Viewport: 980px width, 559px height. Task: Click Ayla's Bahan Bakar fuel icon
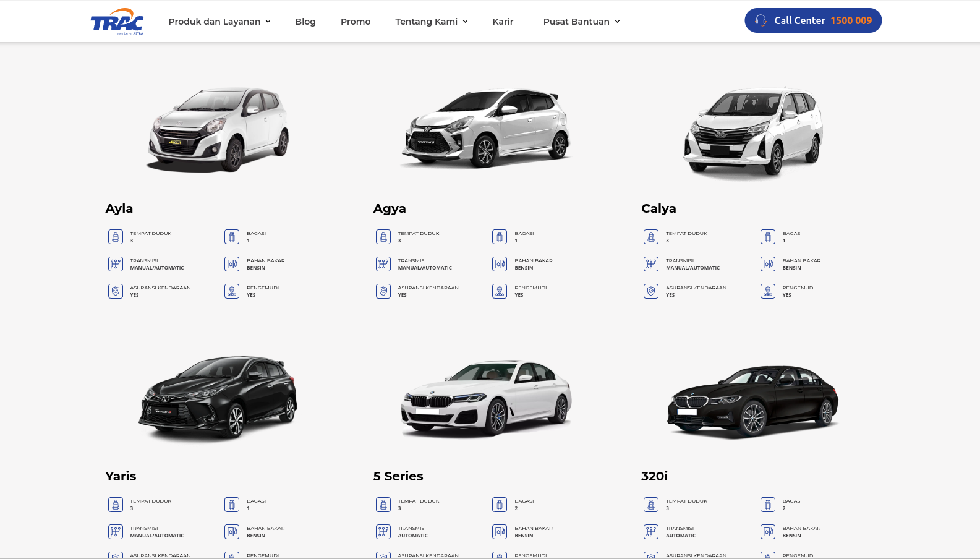[x=232, y=264]
